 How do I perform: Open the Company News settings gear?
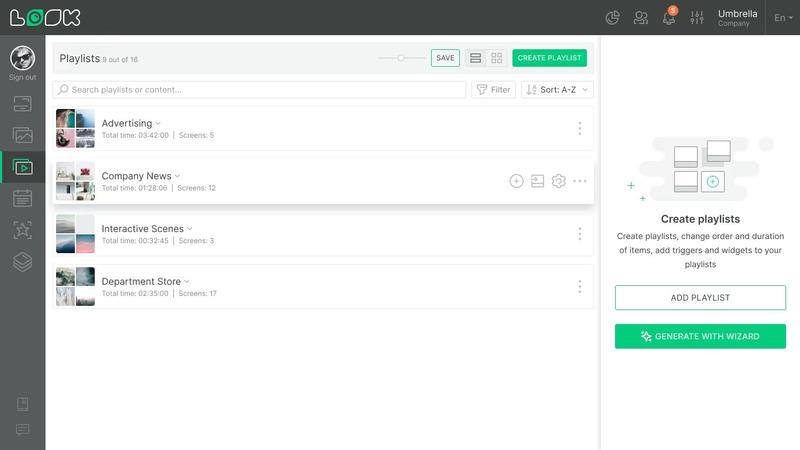point(559,181)
